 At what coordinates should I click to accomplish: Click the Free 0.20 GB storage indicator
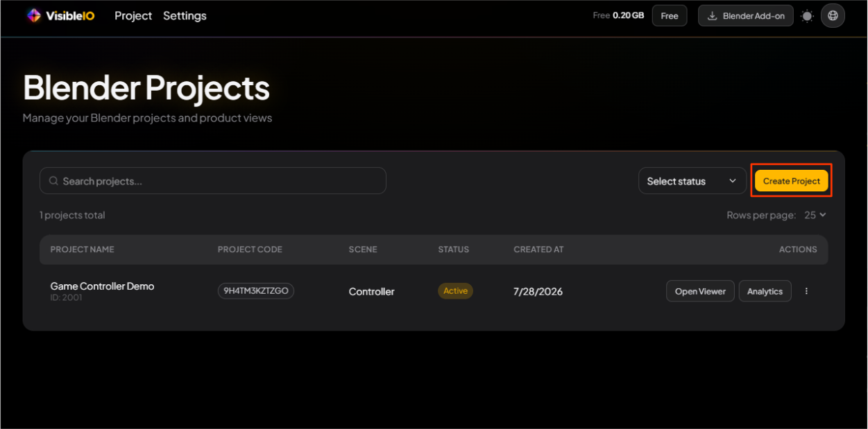tap(618, 16)
